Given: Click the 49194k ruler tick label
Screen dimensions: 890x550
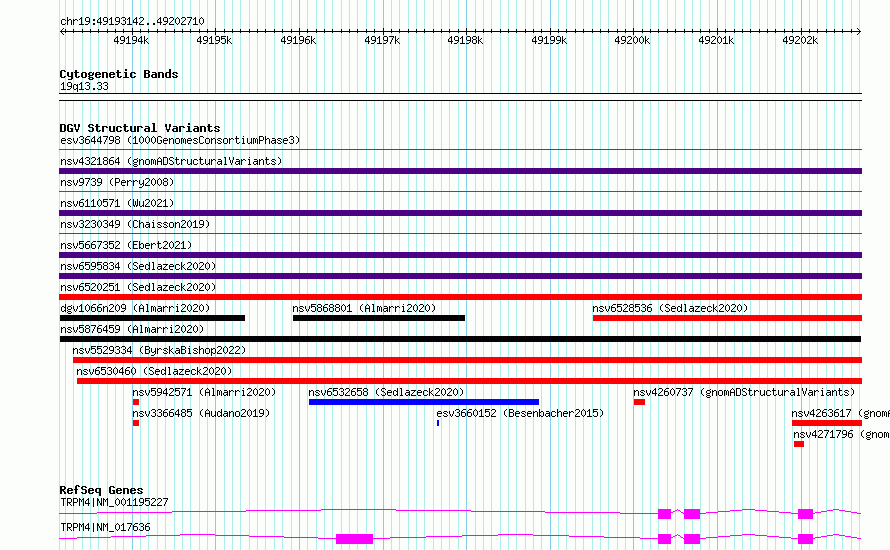Looking at the screenshot, I should (131, 40).
